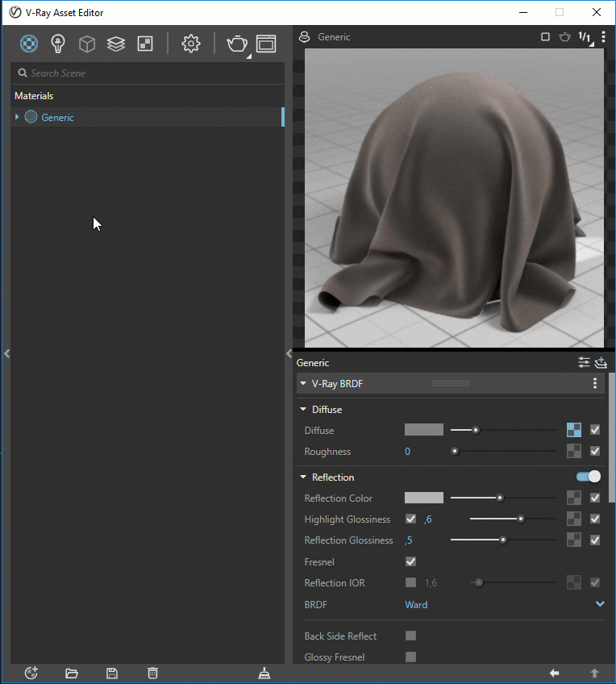616x684 pixels.
Task: Open the Diffuse texture slot (blue checker)
Action: pos(574,430)
